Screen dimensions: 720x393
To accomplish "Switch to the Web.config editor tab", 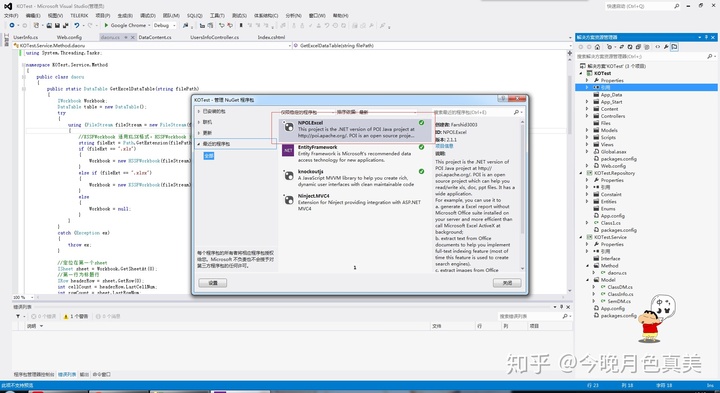I will pos(69,37).
